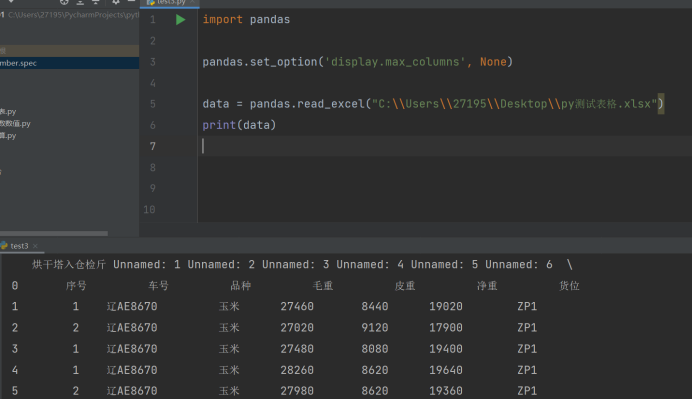Click value 19020 in output row 1
Viewport: 692px width, 400px height.
(x=446, y=306)
